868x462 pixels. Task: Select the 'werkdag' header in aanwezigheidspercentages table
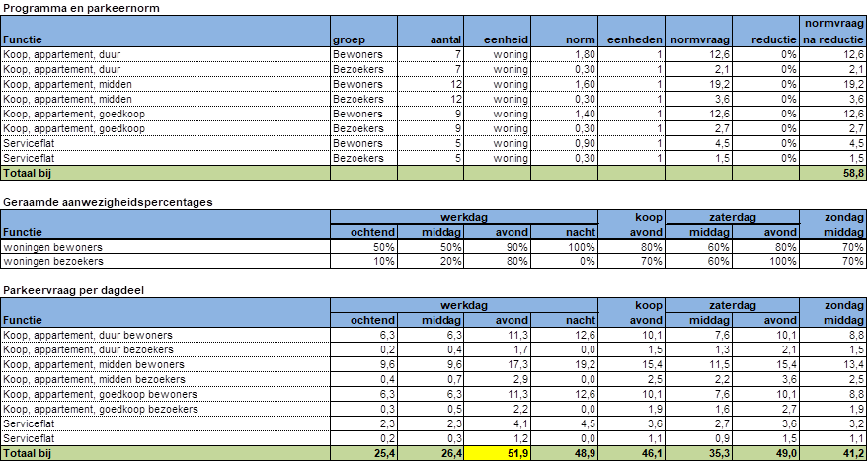point(464,217)
